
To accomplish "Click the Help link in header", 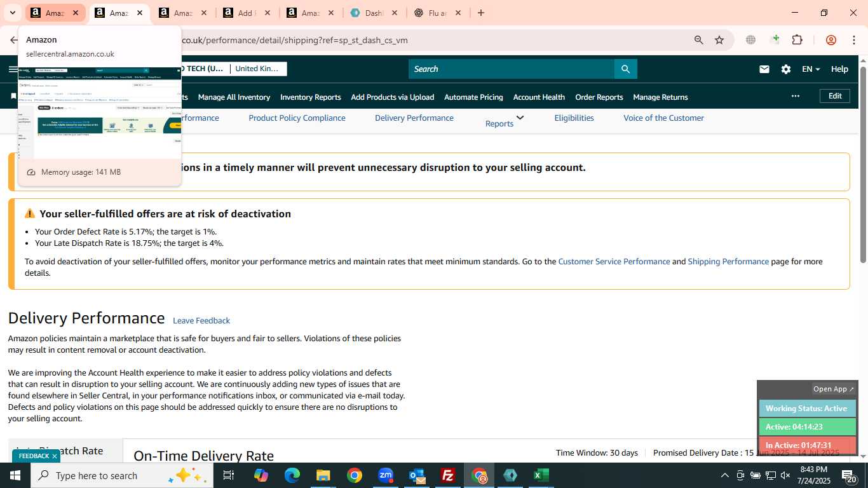I will 839,69.
